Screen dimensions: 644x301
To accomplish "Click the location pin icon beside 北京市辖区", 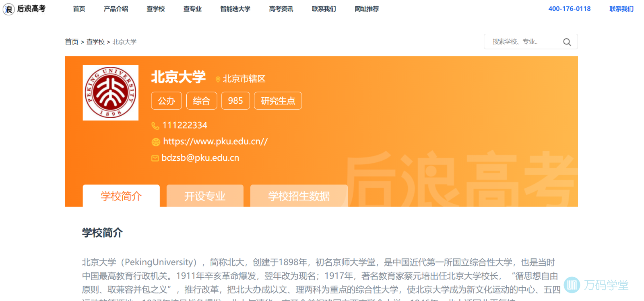I will [218, 80].
